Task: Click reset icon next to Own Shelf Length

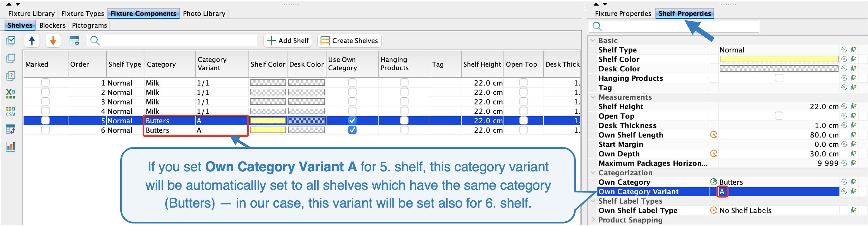Action: click(x=713, y=135)
